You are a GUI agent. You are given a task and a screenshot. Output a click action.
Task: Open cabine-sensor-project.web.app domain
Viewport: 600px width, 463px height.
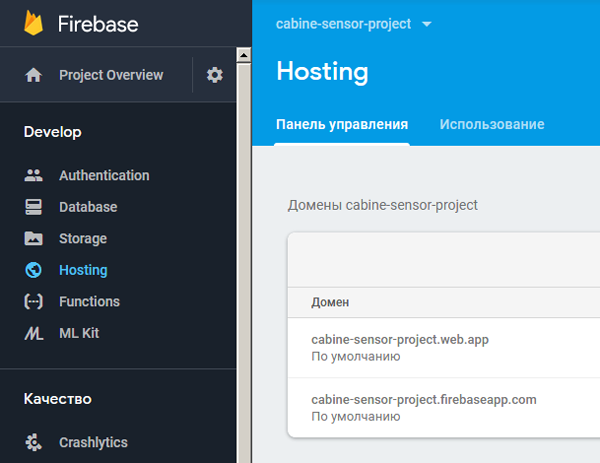pos(400,339)
